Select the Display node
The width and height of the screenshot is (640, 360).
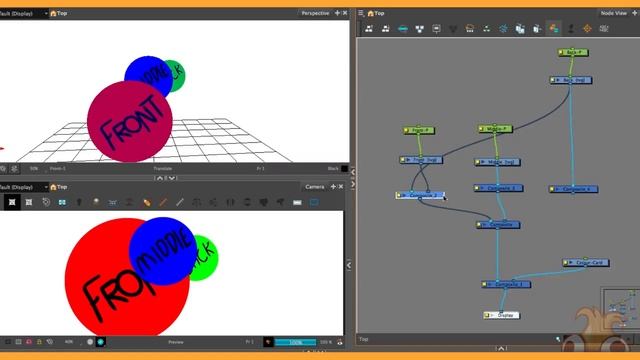click(x=501, y=315)
